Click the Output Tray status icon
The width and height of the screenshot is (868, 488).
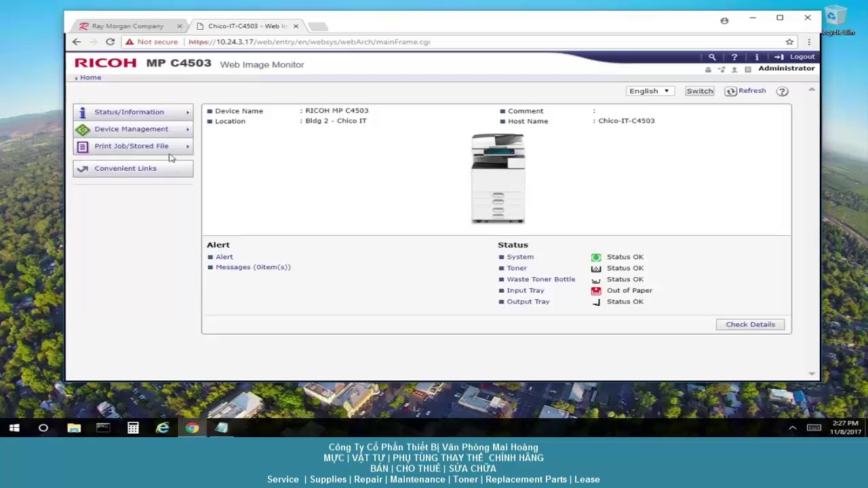(x=596, y=302)
